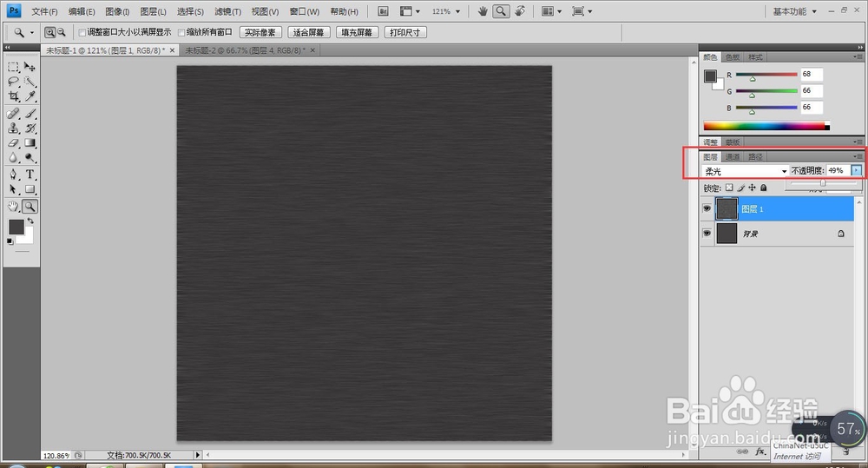Click 适合屏幕 button
868x468 pixels.
pos(308,33)
